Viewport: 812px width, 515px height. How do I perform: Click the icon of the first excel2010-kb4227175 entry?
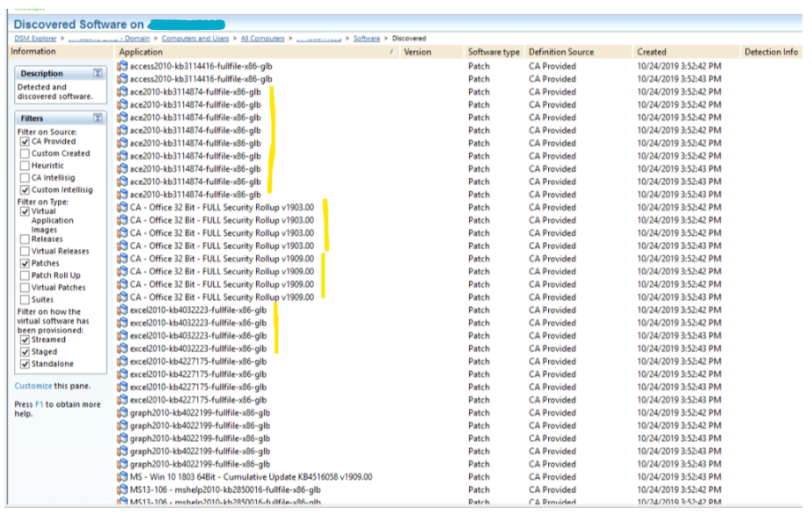[x=123, y=362]
